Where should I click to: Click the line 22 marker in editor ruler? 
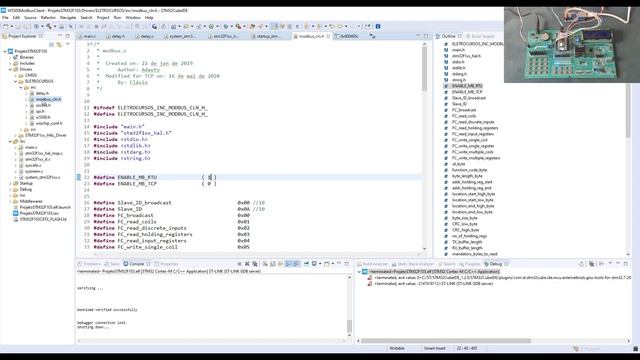78,177
